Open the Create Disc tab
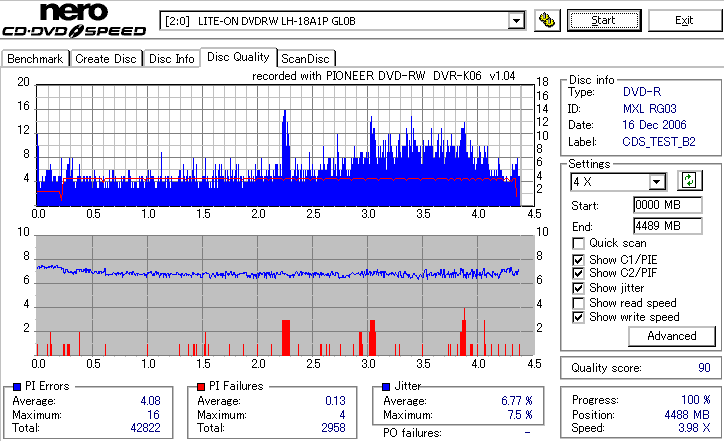This screenshot has width=724, height=441. 106,59
